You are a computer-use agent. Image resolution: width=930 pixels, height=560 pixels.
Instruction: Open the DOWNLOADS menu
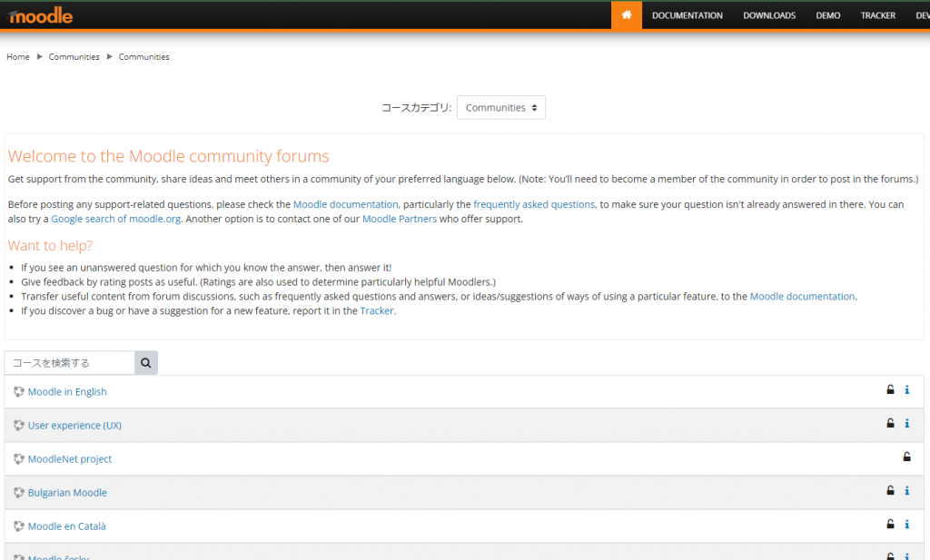pos(769,15)
